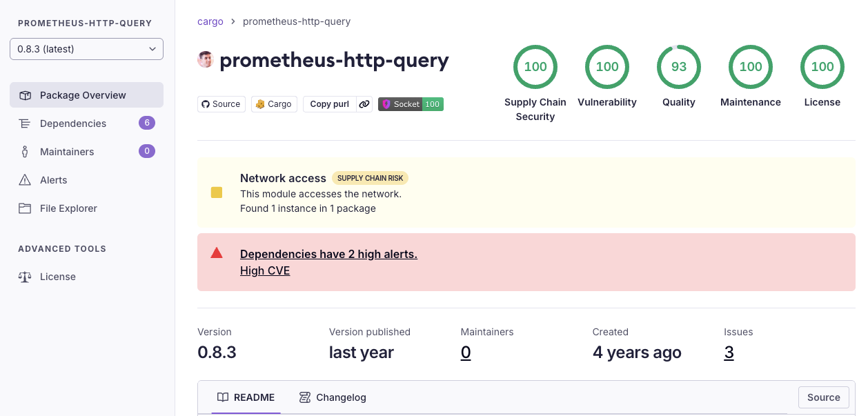Click the Maintenance score circle
Screen dimensions: 868x416
coord(750,67)
